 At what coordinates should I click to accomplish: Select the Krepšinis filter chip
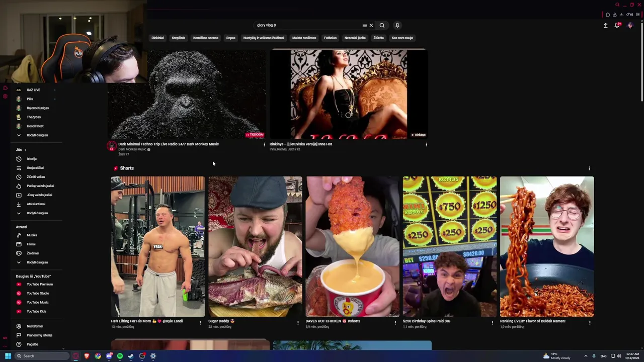pos(179,38)
